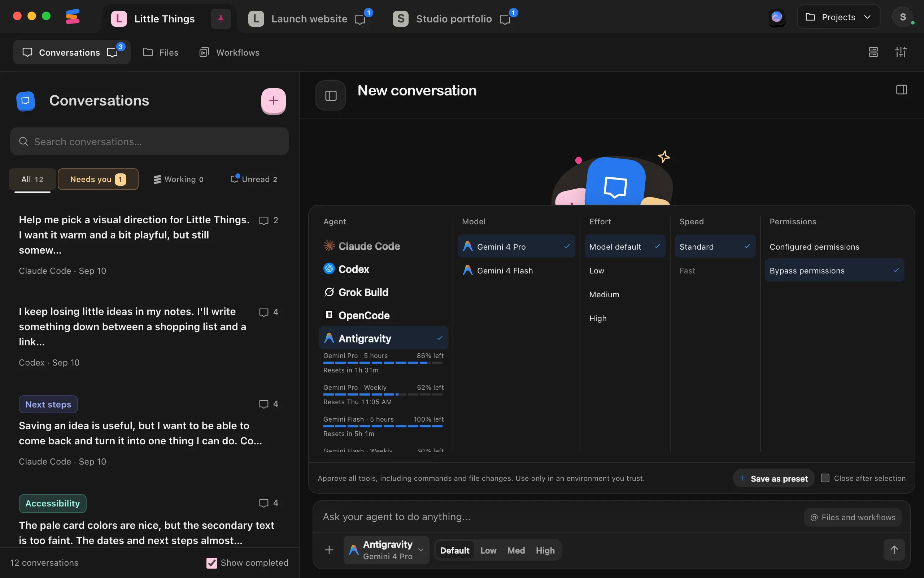
Task: Click Files and workflows button
Action: pos(853,517)
